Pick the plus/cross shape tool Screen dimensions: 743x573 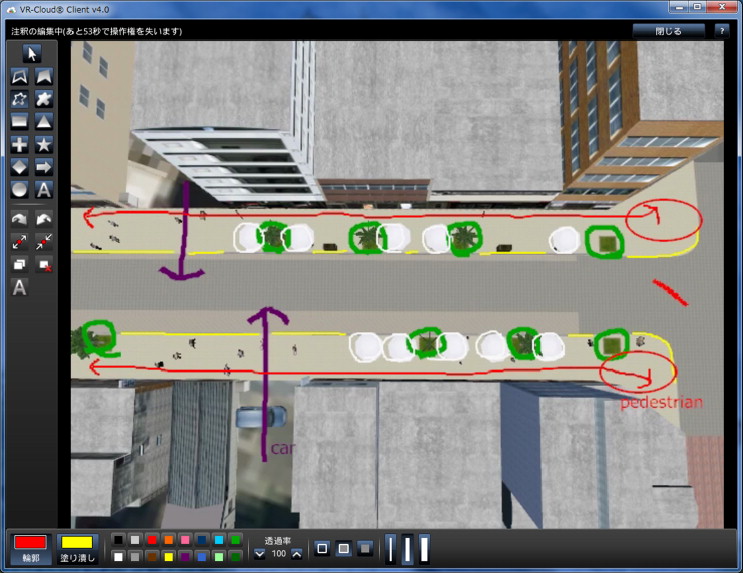click(x=20, y=144)
